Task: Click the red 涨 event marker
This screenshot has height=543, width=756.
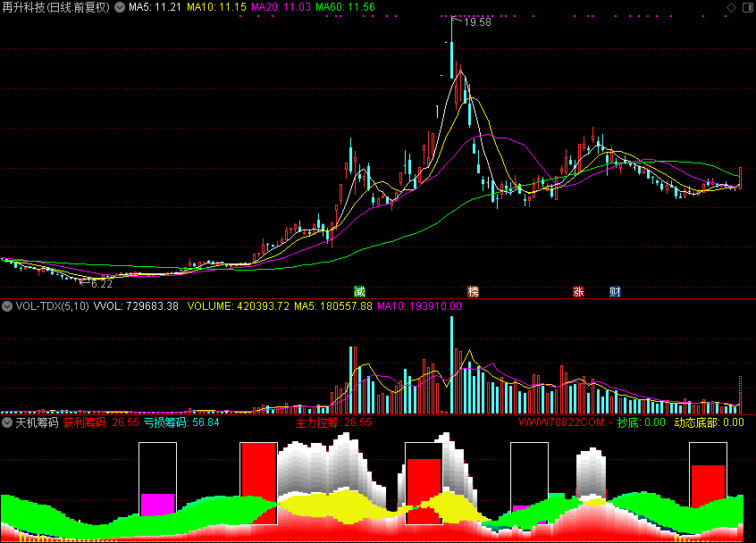Action: 578,291
